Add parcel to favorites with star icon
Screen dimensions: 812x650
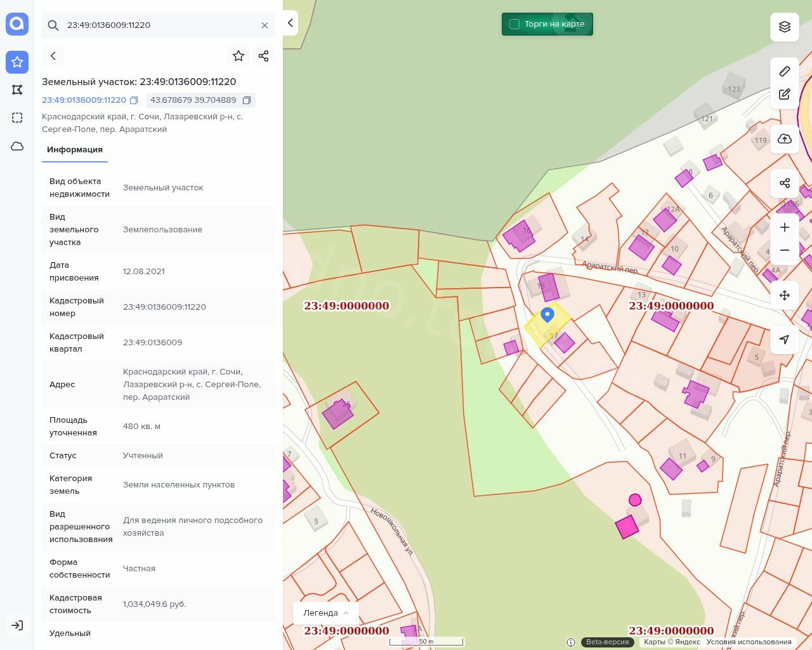(x=239, y=56)
